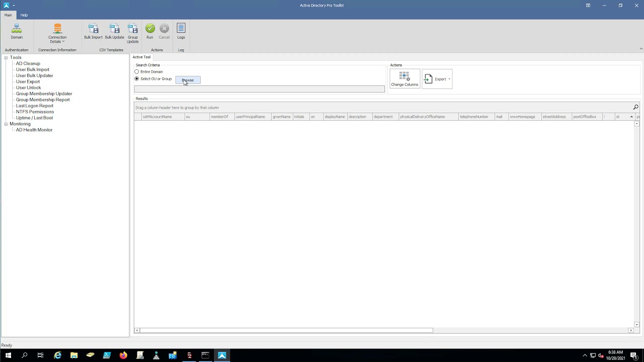Click the horizontal results scrollbar thumb
This screenshot has height=362, width=644.
(286, 330)
